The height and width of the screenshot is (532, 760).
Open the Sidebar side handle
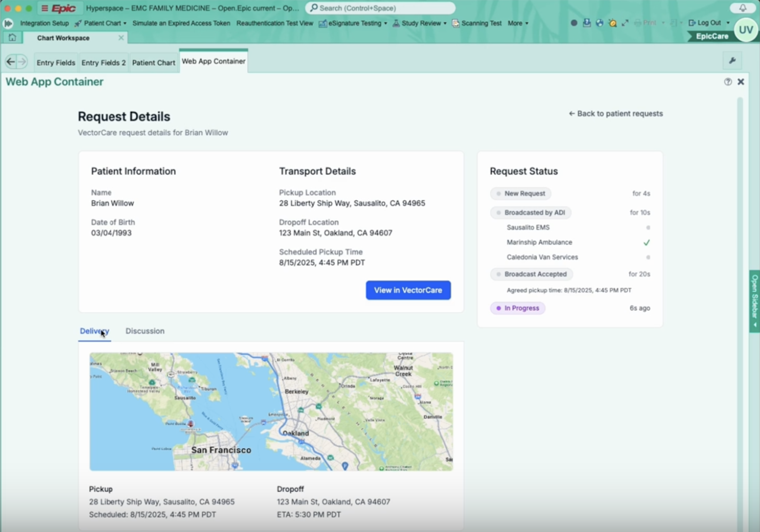click(x=754, y=301)
